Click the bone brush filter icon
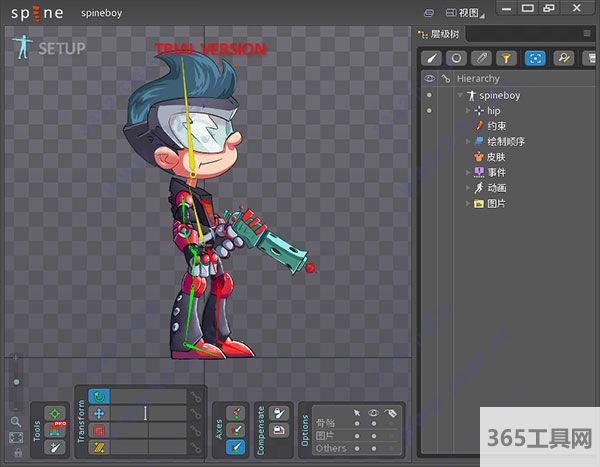 pyautogui.click(x=431, y=59)
